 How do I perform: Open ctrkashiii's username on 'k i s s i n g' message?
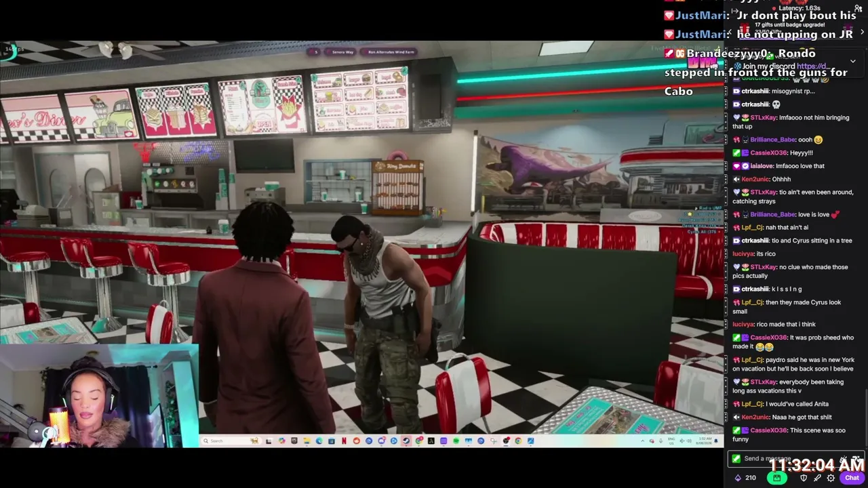tap(755, 289)
